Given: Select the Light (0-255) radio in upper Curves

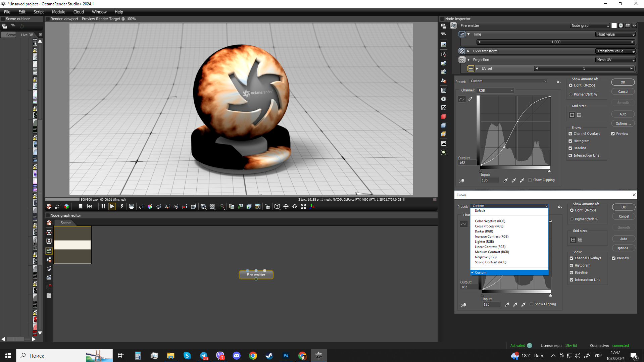Looking at the screenshot, I should pos(571,85).
